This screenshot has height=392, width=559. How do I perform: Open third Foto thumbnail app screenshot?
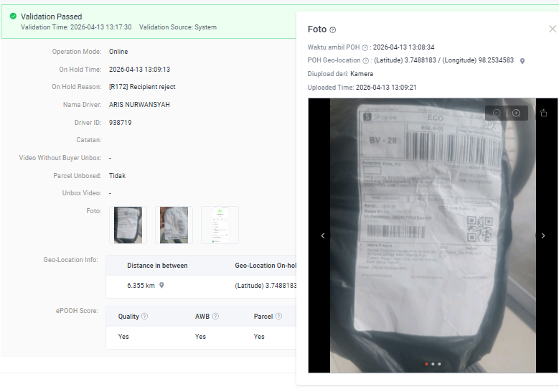point(220,225)
